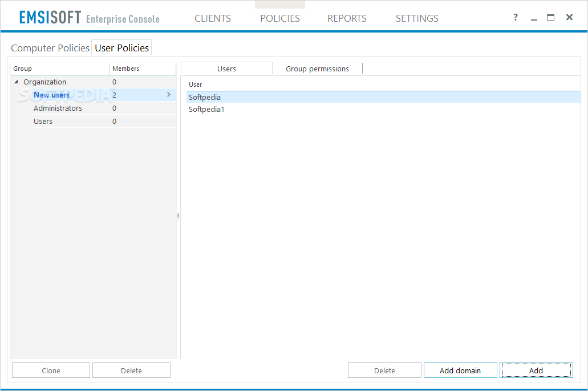Image resolution: width=588 pixels, height=391 pixels.
Task: Click the New users row arrow chevron
Action: point(169,95)
